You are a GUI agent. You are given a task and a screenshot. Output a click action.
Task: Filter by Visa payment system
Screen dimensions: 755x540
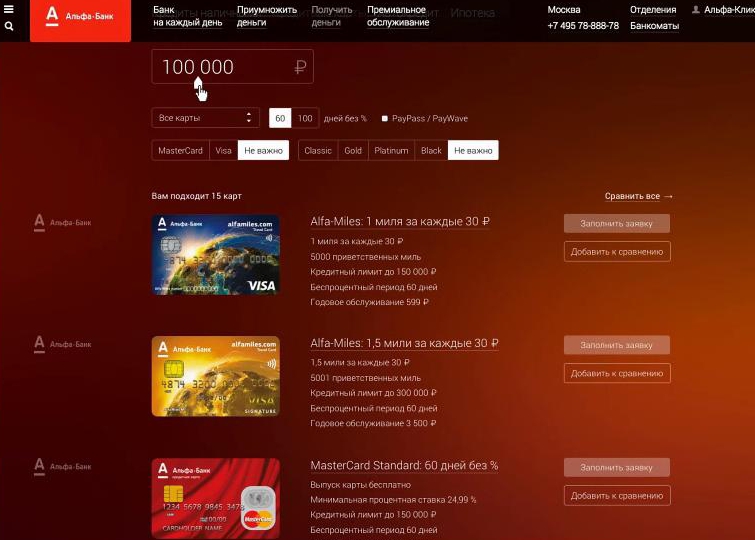point(223,150)
